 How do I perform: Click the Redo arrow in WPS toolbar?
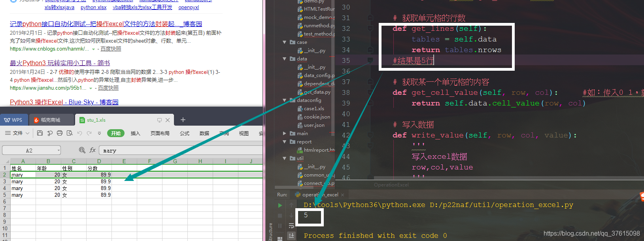89,133
